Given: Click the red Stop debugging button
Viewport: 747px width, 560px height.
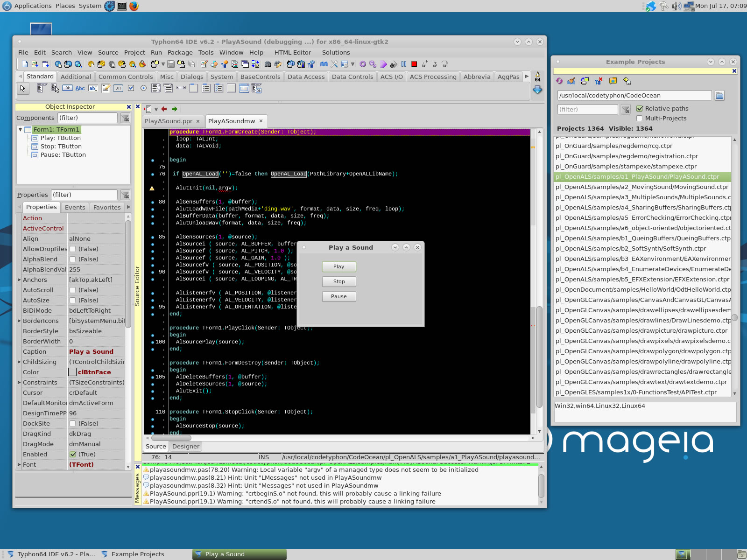Looking at the screenshot, I should pos(414,64).
